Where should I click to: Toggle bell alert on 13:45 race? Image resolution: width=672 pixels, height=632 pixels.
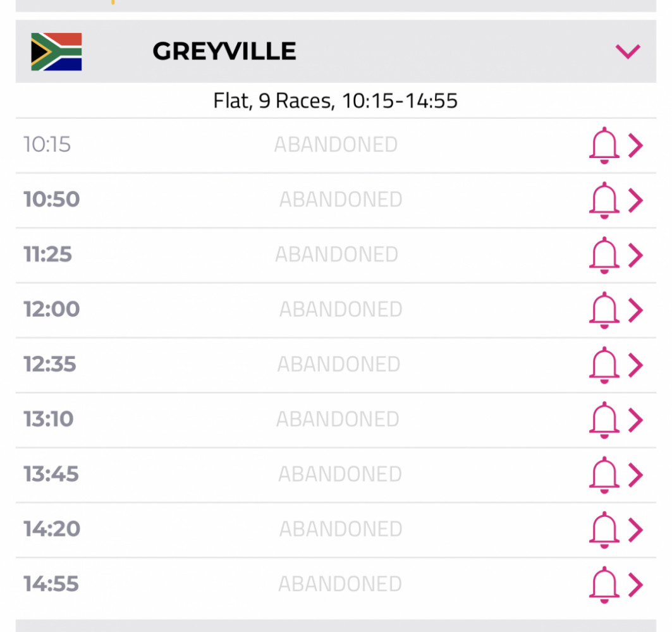click(604, 475)
